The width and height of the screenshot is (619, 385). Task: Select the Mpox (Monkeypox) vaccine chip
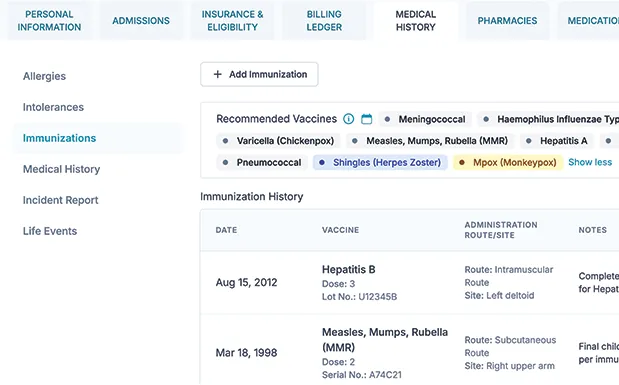pos(508,162)
